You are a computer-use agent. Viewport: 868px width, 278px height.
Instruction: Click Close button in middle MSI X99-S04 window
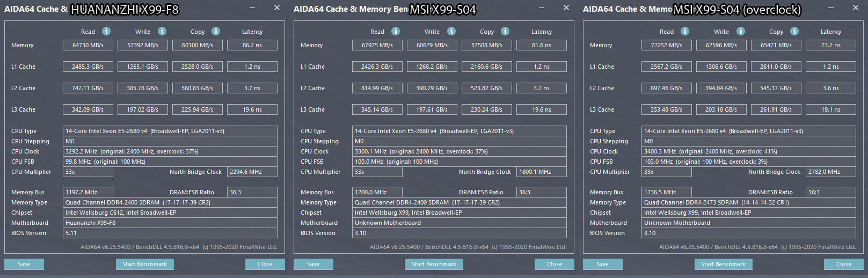pos(555,264)
